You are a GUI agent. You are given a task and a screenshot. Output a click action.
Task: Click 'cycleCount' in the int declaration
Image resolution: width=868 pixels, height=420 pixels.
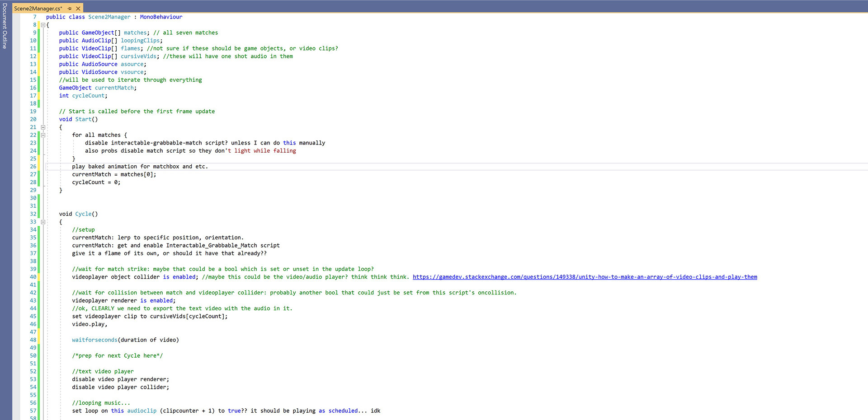[88, 96]
